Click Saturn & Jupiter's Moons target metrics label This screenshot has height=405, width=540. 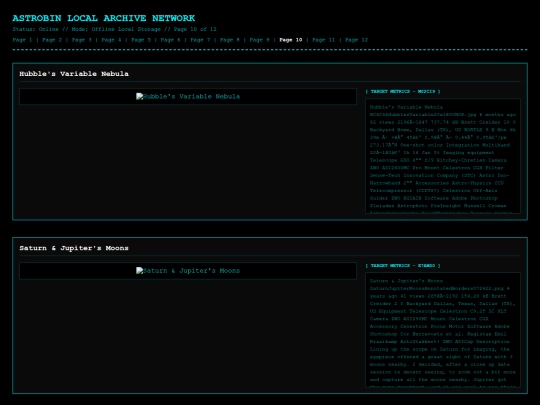click(403, 266)
